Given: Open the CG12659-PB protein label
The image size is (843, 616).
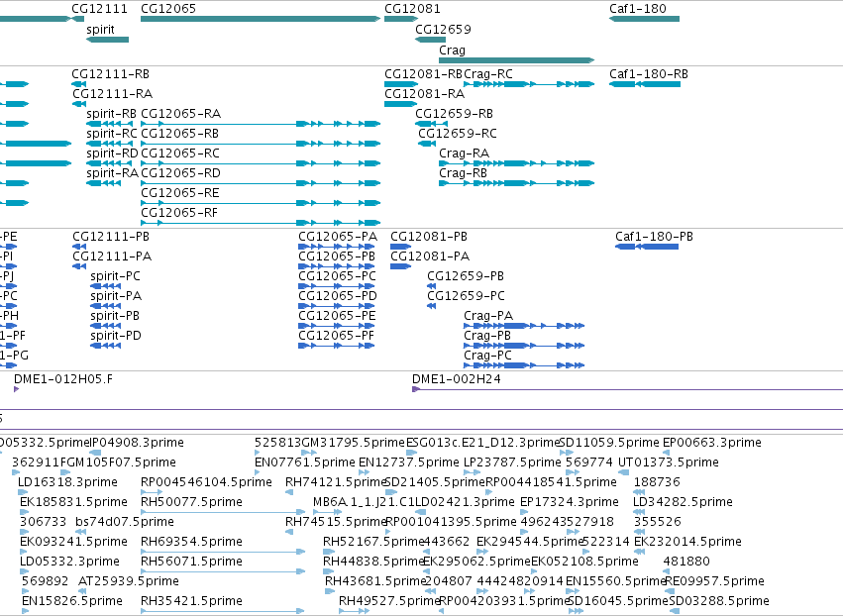Looking at the screenshot, I should (466, 276).
